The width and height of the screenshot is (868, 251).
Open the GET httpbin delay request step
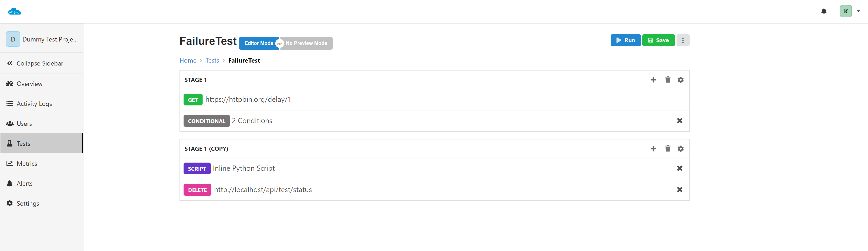point(248,100)
